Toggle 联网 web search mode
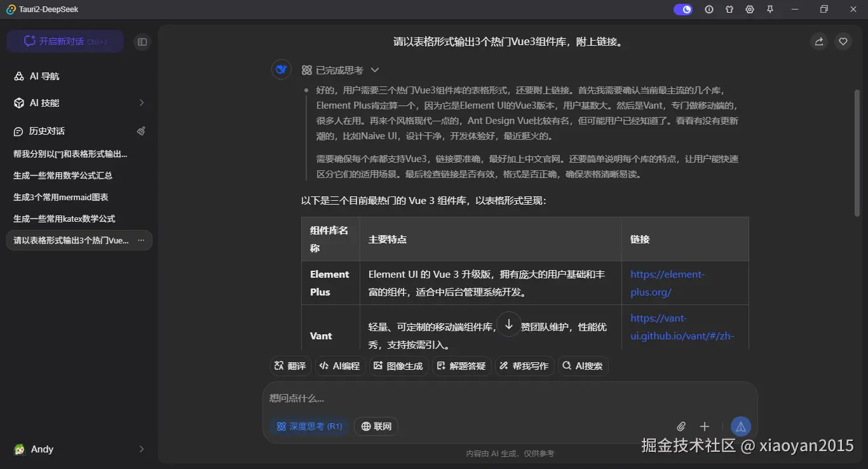868x469 pixels. (376, 426)
